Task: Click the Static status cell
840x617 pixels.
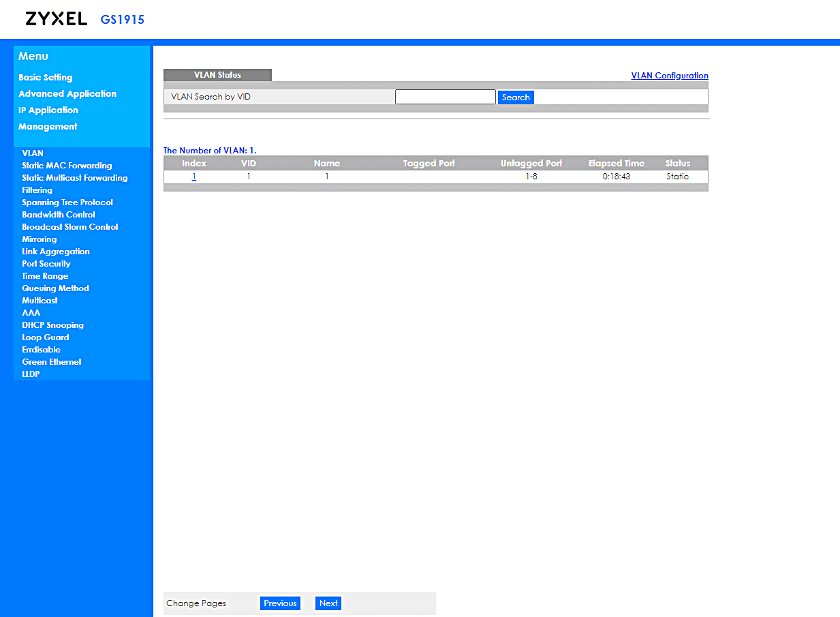Action: (677, 177)
